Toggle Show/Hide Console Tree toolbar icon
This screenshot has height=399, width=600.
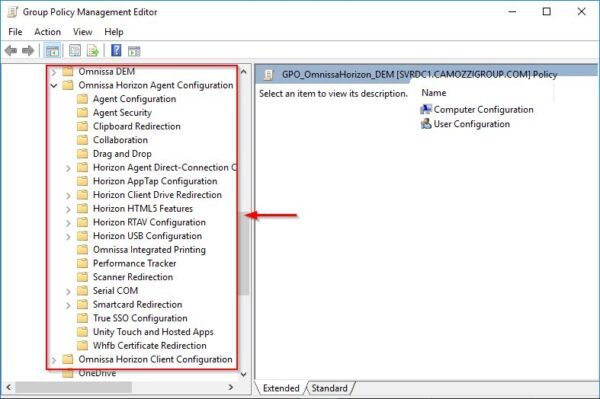click(x=52, y=50)
